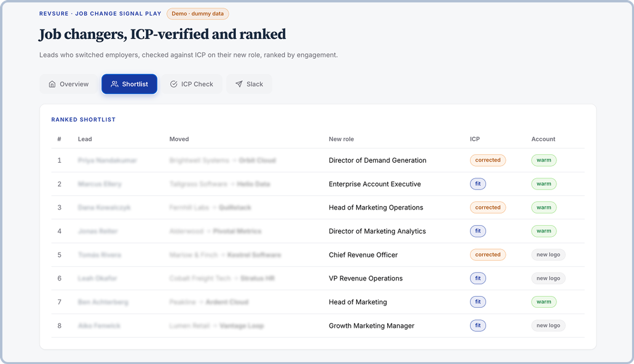Viewport: 634px width, 364px height.
Task: Click 'corrected' badge for Head of Marketing Operations
Action: pos(488,207)
